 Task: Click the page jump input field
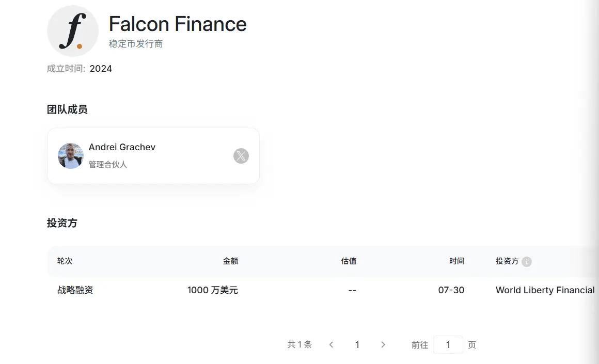pos(448,344)
